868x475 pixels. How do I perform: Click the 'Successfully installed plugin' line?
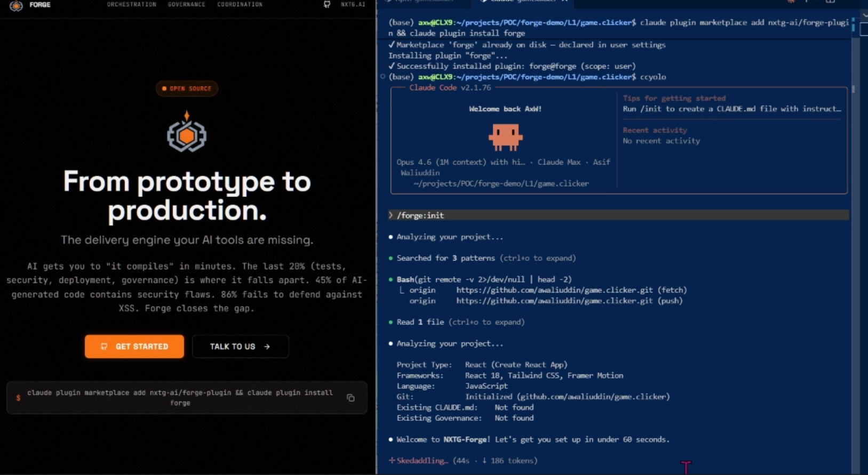coord(512,66)
